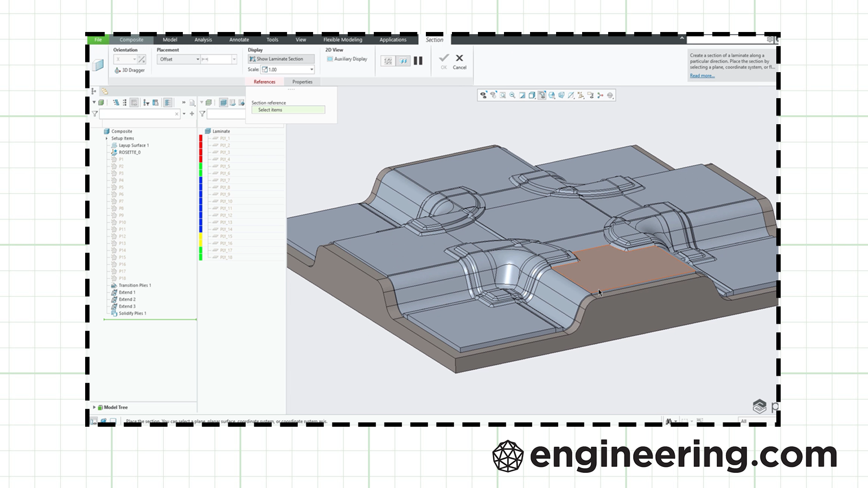868x488 pixels.
Task: Toggle the Auxiliary Display option
Action: click(x=347, y=59)
